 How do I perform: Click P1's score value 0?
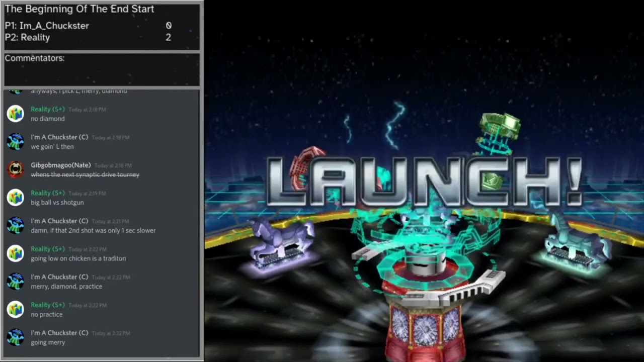169,26
